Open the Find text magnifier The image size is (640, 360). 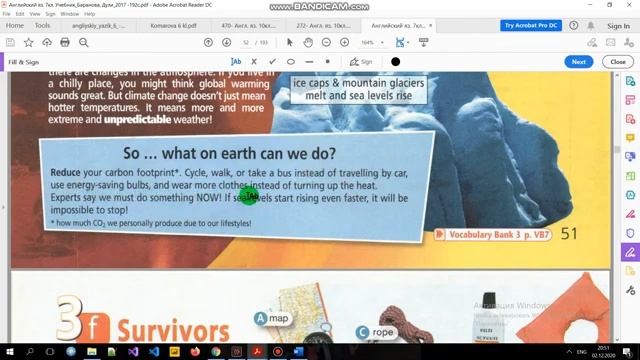84,42
